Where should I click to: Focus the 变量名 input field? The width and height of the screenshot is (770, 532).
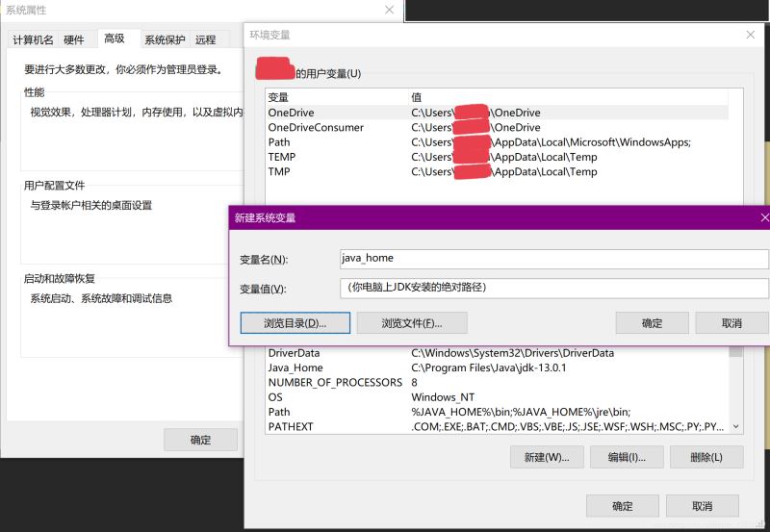[554, 258]
